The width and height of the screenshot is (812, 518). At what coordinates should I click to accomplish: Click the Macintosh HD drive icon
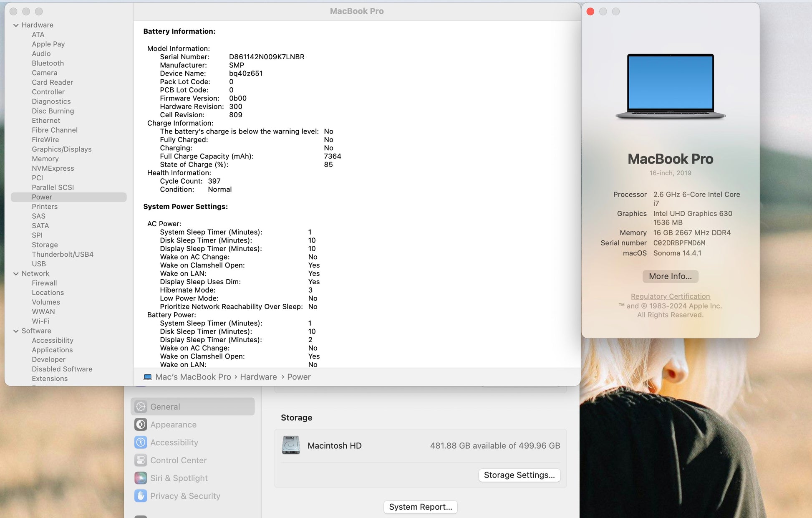(x=291, y=445)
